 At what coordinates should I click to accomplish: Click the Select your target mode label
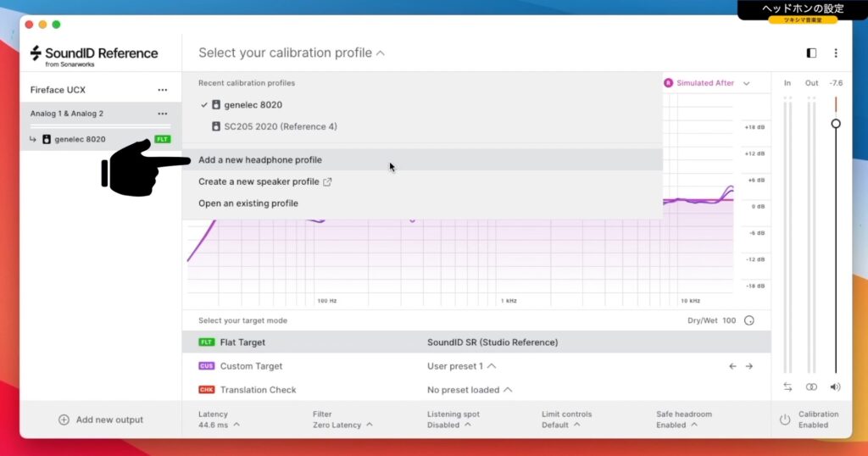click(x=242, y=320)
